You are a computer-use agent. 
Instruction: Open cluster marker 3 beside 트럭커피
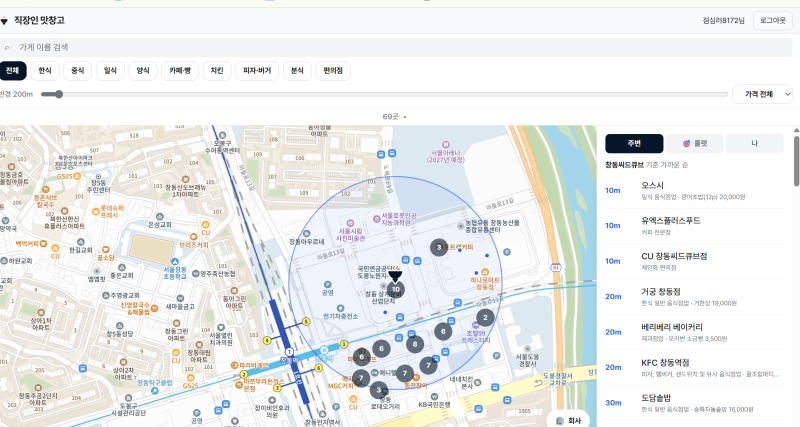click(x=439, y=247)
